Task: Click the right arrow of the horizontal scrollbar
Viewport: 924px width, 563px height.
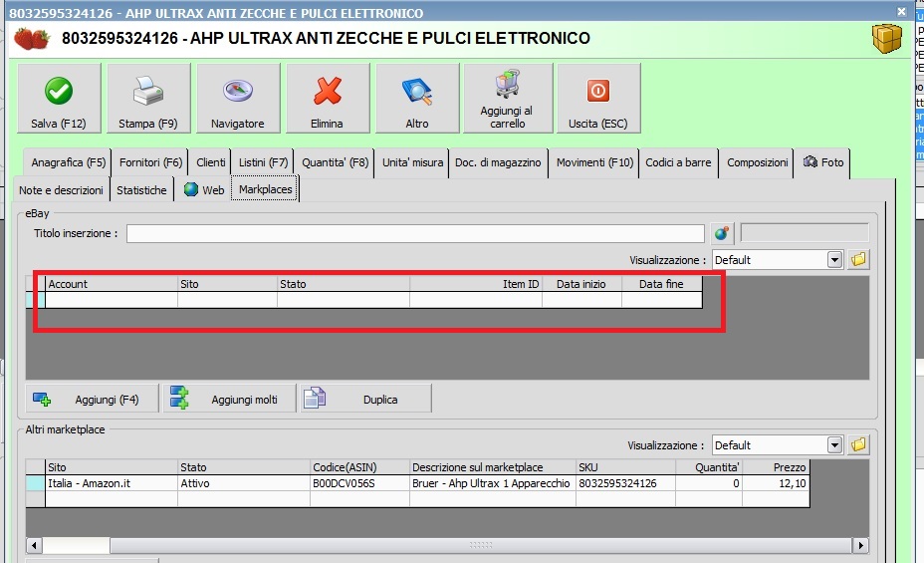Action: (861, 545)
